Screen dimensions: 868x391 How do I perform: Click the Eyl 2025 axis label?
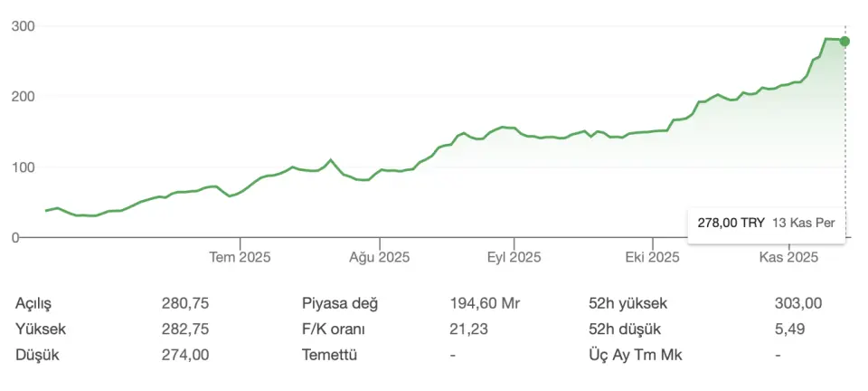pyautogui.click(x=514, y=257)
